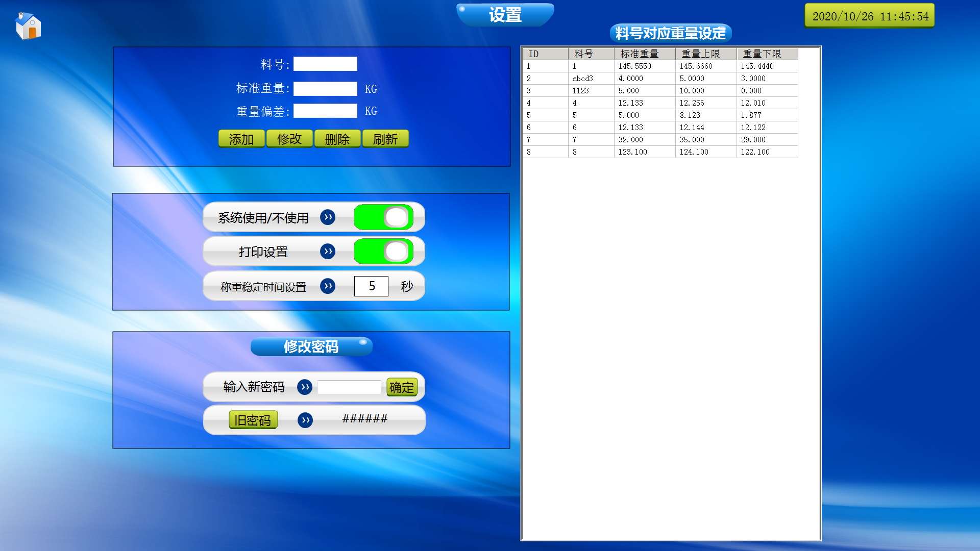Click arrow icon beside 系统使用/不使用
980x551 pixels.
pos(328,217)
